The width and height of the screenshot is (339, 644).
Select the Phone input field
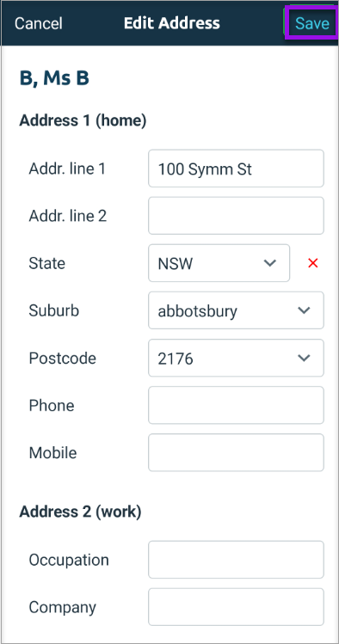(236, 405)
